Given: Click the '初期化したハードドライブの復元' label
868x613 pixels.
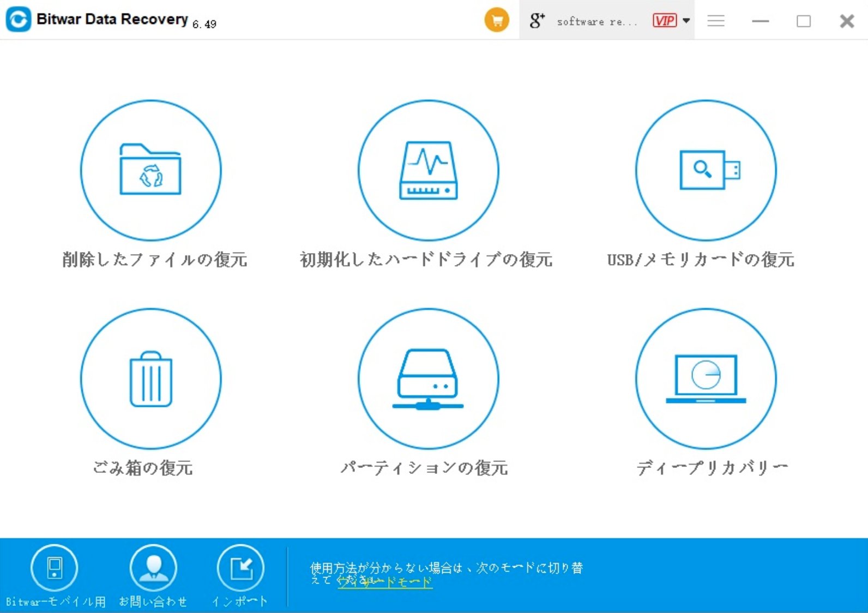Looking at the screenshot, I should 426,260.
